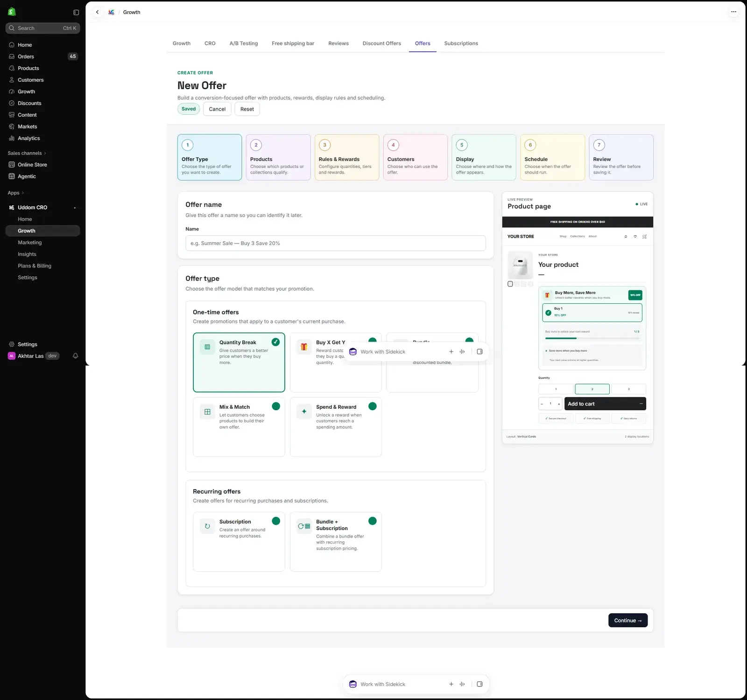Jump to the Schedule step card

[x=552, y=157]
